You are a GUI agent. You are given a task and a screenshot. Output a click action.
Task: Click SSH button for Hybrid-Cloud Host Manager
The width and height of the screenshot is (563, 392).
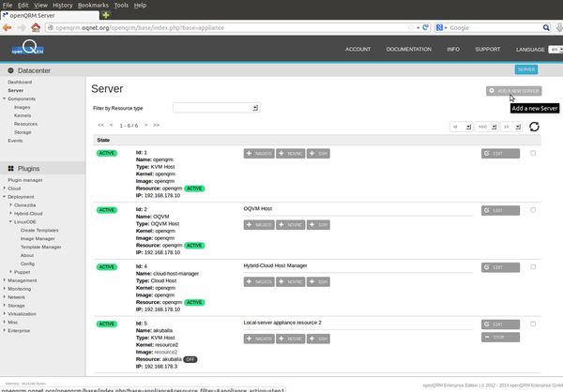[318, 281]
